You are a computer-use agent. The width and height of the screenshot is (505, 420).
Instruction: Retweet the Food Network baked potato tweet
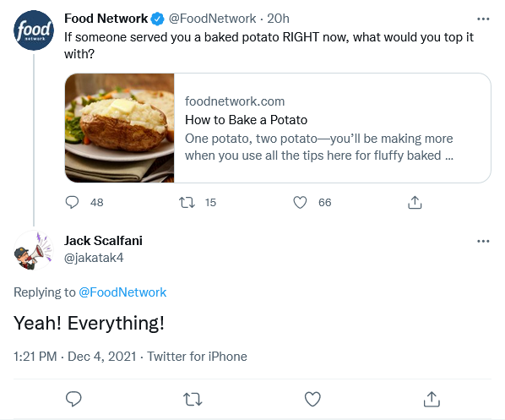[187, 203]
